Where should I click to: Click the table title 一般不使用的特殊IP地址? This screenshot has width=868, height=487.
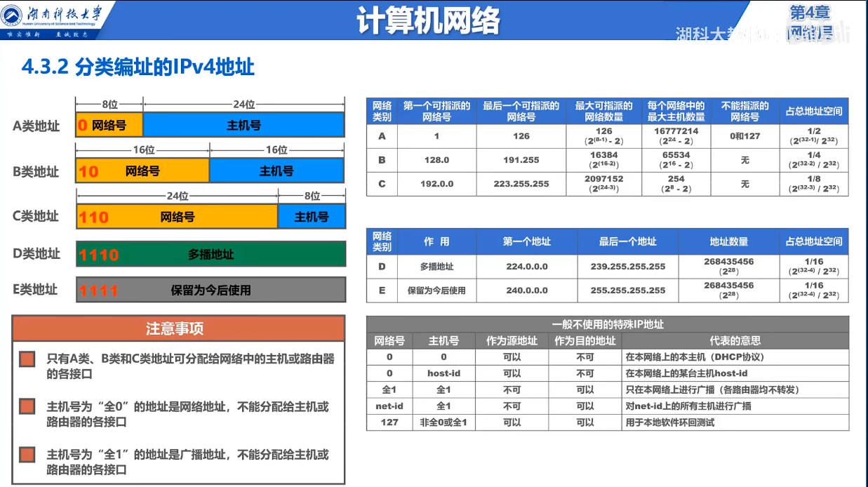(x=608, y=324)
